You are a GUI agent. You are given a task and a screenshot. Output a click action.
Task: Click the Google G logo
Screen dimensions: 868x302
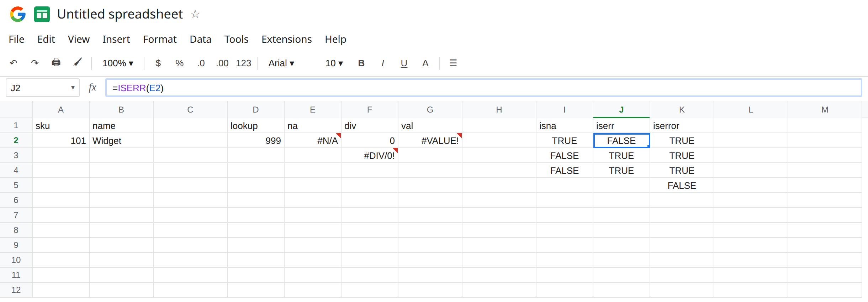pos(18,14)
